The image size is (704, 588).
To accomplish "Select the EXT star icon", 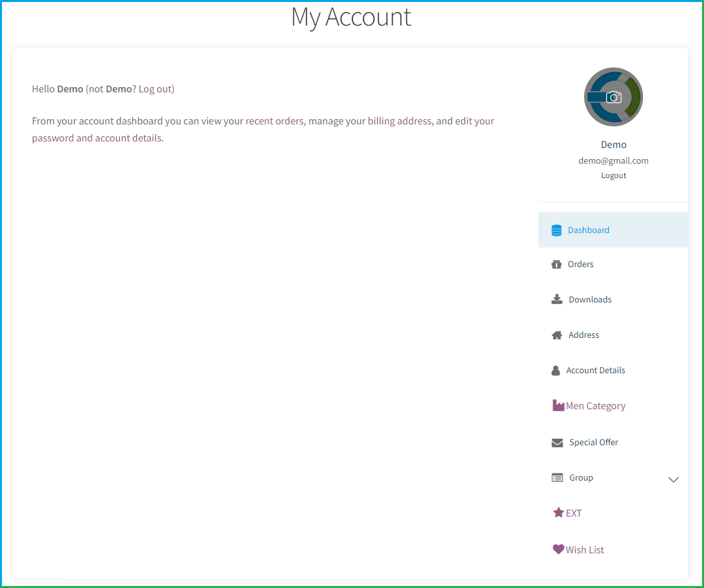I will tap(557, 512).
